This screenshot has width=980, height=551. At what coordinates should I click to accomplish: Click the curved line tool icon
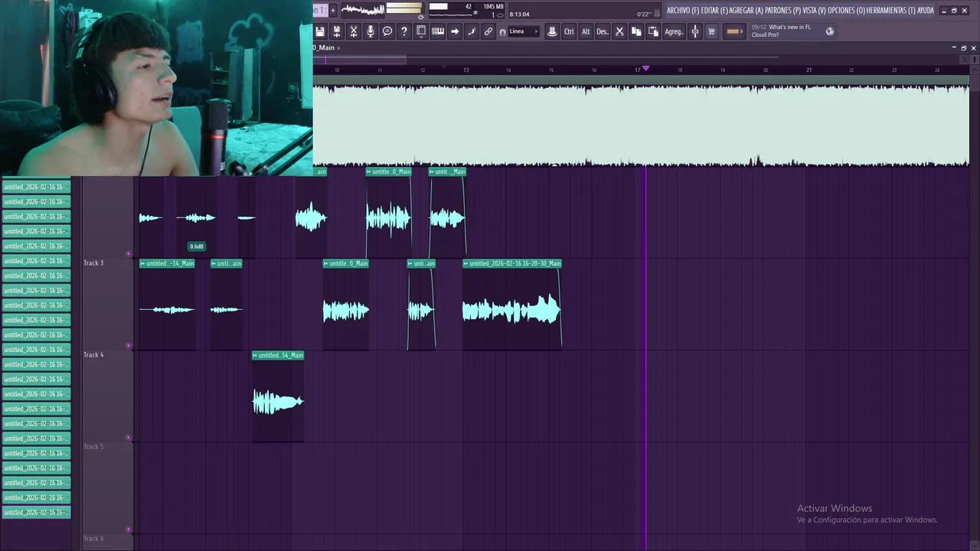coord(472,31)
